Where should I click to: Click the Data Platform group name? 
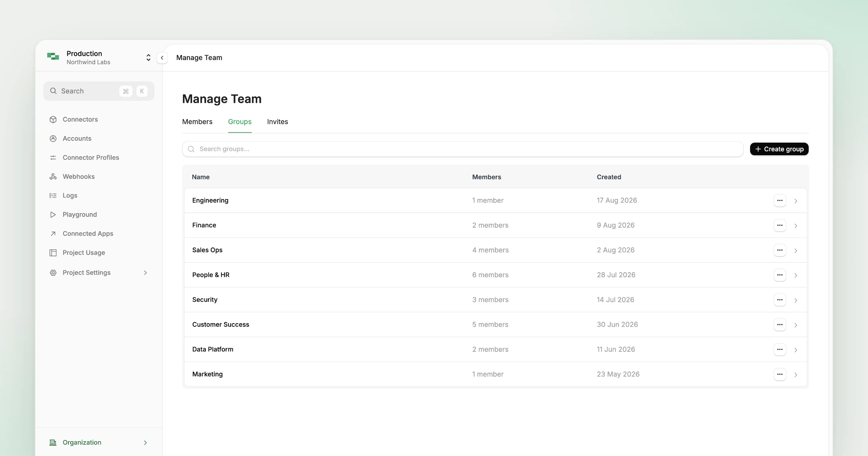tap(213, 350)
